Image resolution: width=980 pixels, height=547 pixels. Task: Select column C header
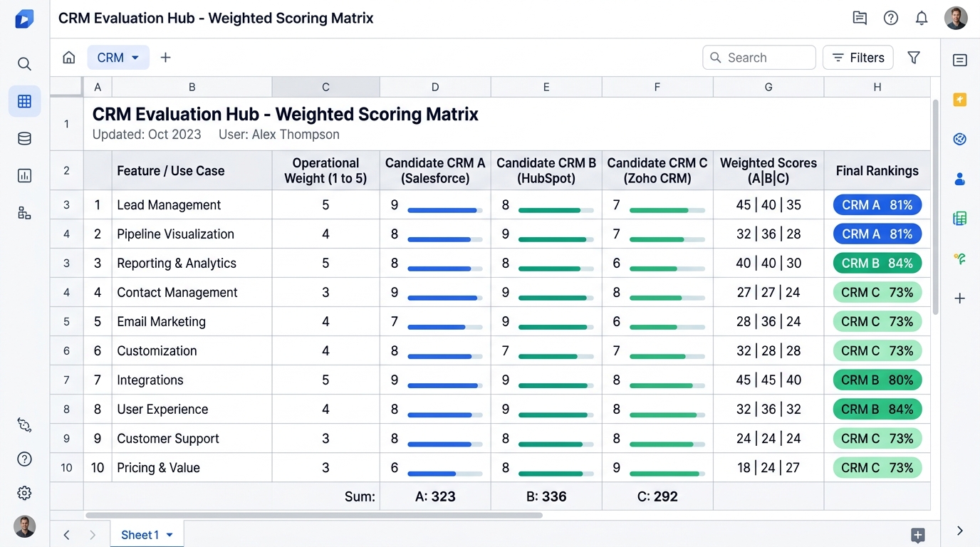(x=325, y=87)
